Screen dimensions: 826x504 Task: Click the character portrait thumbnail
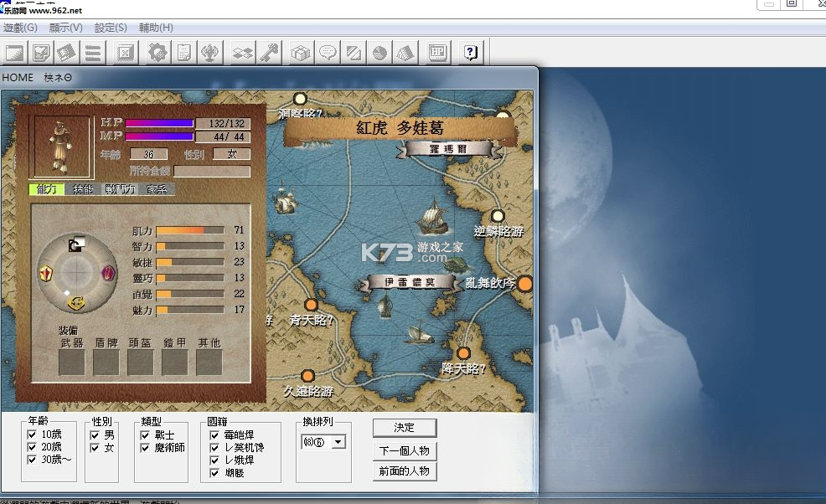tap(61, 147)
